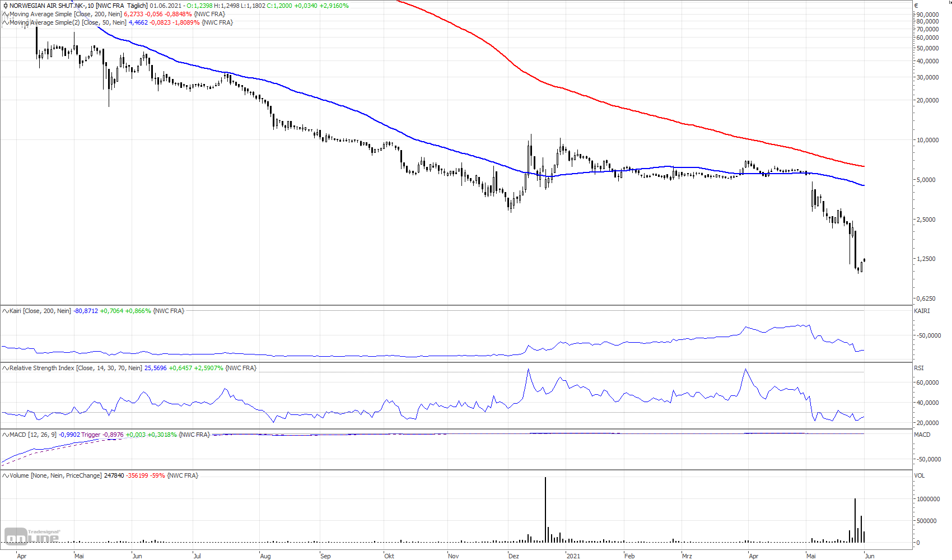This screenshot has width=952, height=560.
Task: Select the Volume [None, Nein, PriceChange] label
Action: 55,475
